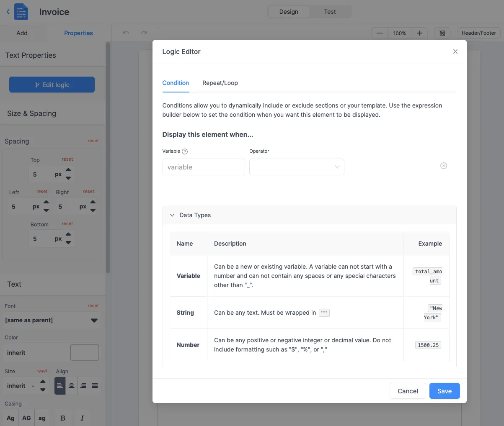The image size is (504, 426).
Task: Switch to the Repeat/Loop tab
Action: point(220,83)
